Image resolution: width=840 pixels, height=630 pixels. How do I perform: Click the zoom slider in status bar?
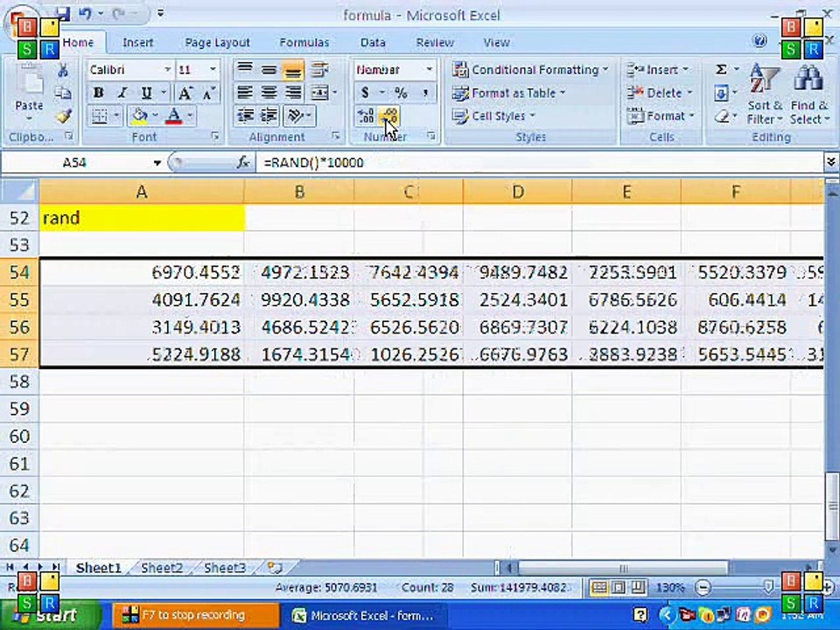767,588
